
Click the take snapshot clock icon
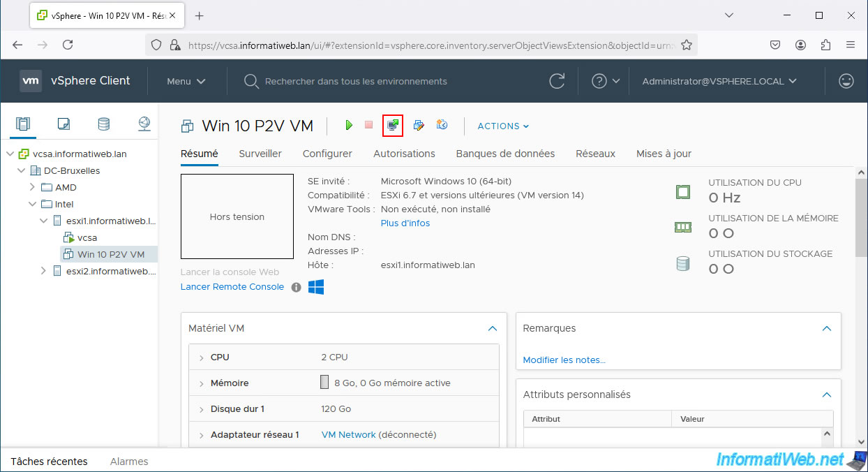tap(442, 125)
